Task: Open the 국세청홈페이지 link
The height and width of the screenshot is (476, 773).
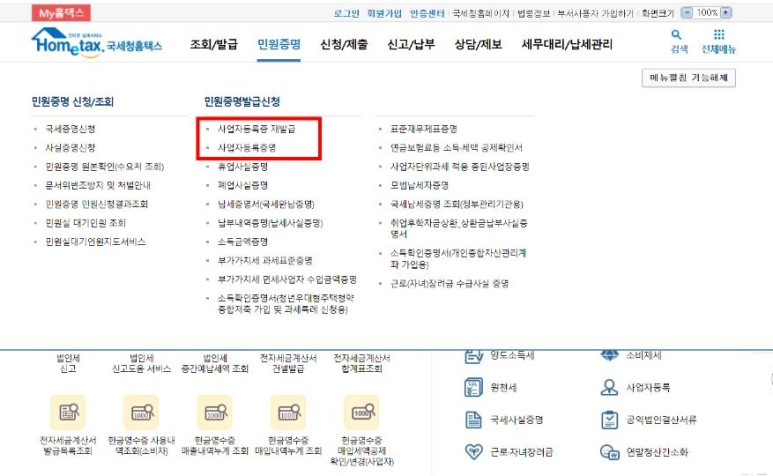Action: coord(481,13)
